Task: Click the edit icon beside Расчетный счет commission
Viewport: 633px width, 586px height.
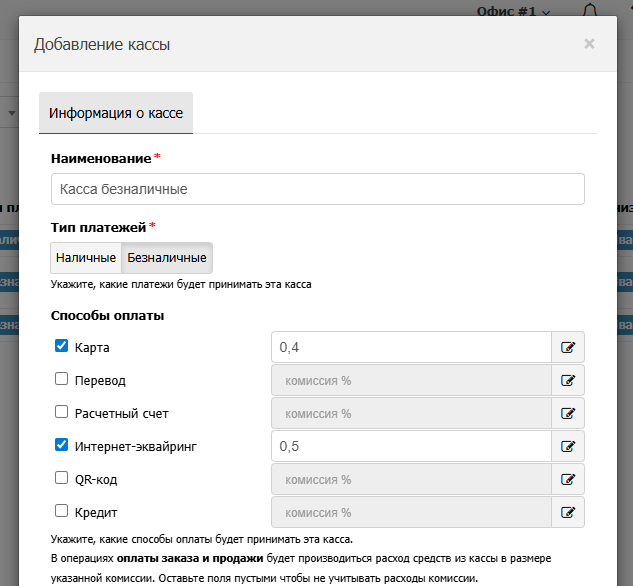Action: click(x=568, y=413)
